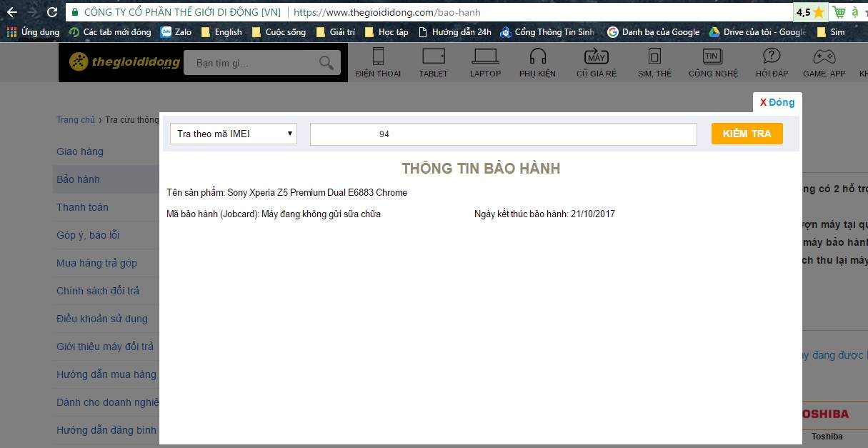Open Phụ Kiện headphones icon
This screenshot has width=868, height=448.
pos(537,56)
